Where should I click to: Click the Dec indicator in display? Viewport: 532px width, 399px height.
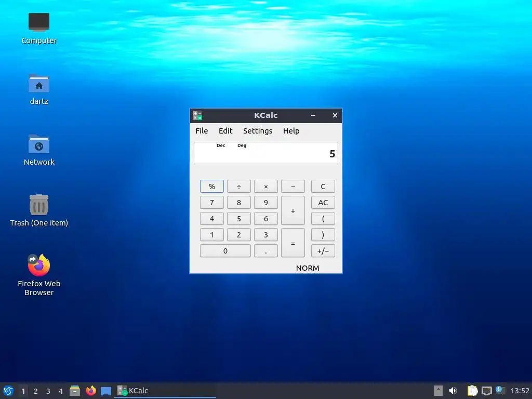tap(221, 145)
